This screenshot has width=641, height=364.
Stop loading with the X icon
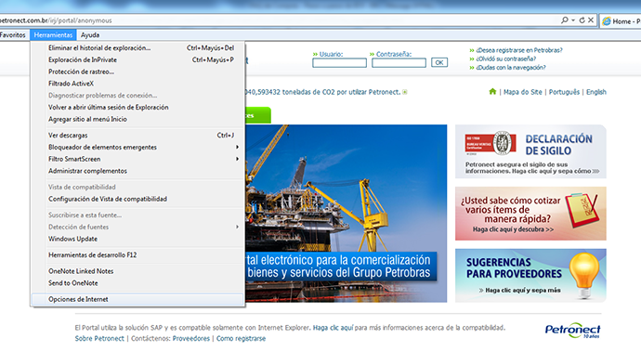(x=591, y=20)
